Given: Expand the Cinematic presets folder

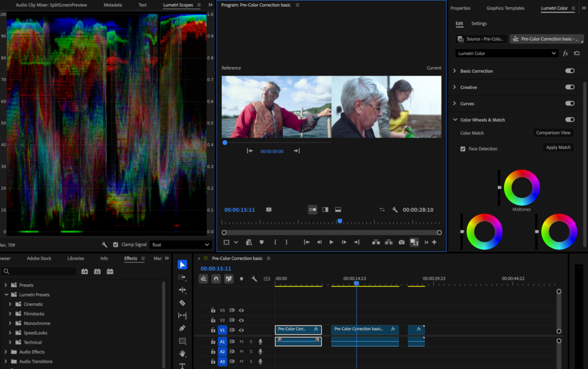Looking at the screenshot, I should tap(10, 304).
